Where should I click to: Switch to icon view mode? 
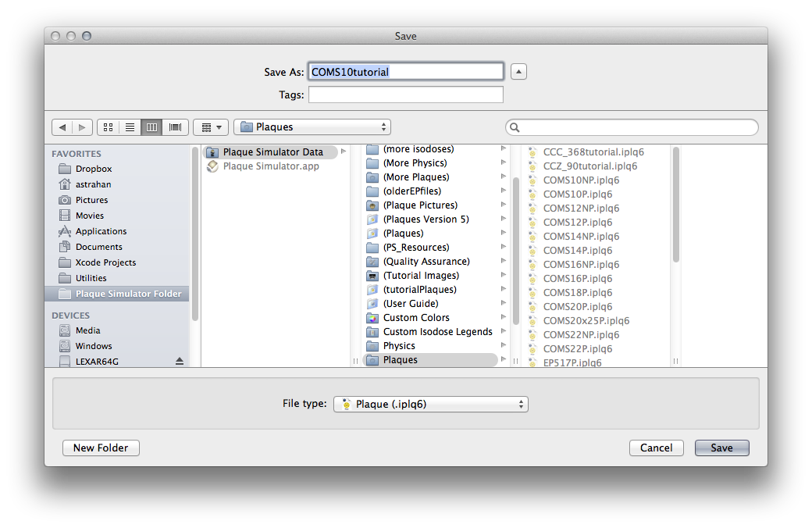(109, 127)
